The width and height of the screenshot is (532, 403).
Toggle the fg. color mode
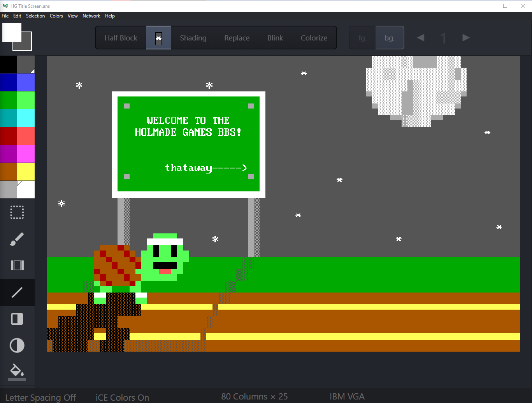(363, 38)
